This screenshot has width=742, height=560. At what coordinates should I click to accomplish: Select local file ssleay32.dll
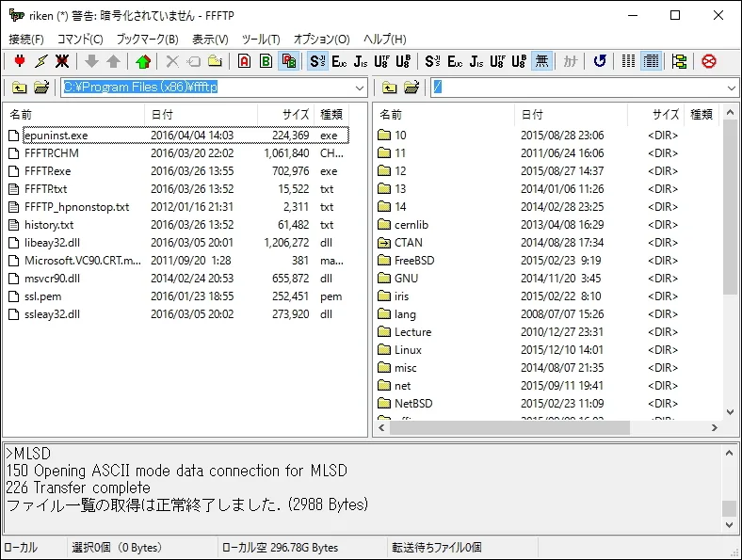[52, 314]
